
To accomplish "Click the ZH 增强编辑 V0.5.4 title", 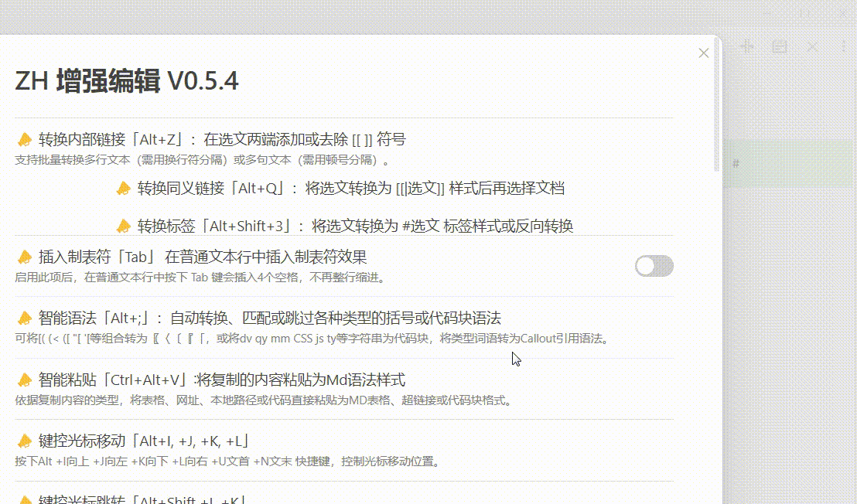I will (127, 80).
